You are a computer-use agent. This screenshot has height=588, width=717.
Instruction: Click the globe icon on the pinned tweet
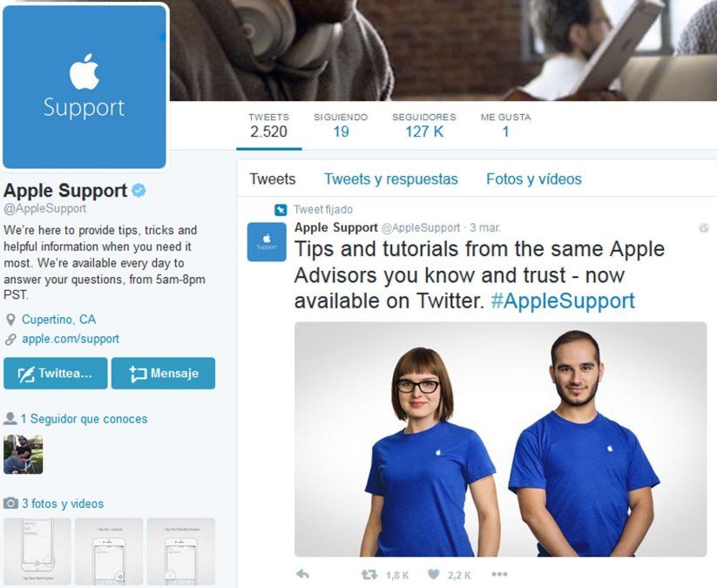704,227
